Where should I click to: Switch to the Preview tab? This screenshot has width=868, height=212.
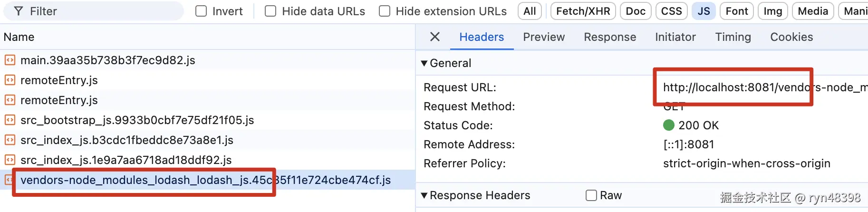(544, 37)
